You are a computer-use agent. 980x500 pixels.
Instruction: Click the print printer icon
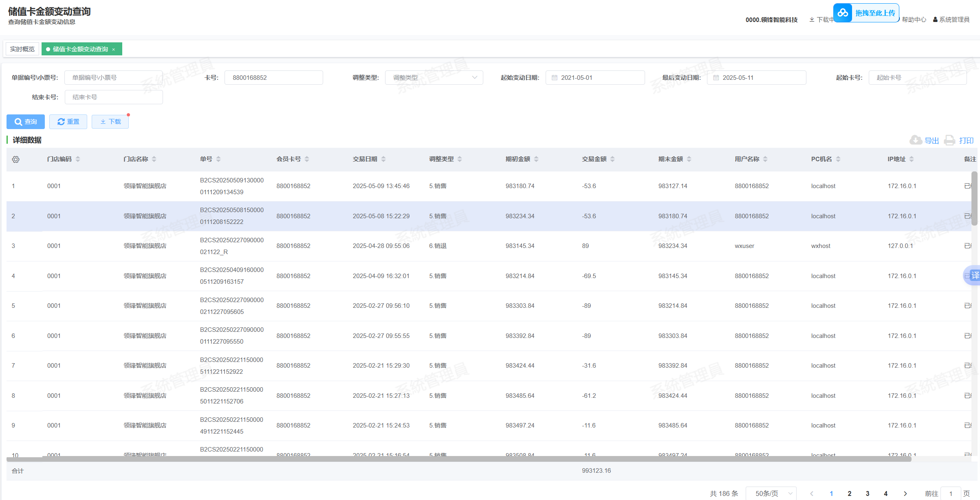click(x=950, y=140)
